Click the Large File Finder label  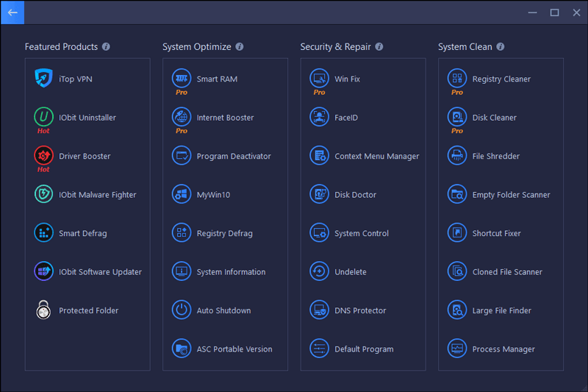pos(502,310)
